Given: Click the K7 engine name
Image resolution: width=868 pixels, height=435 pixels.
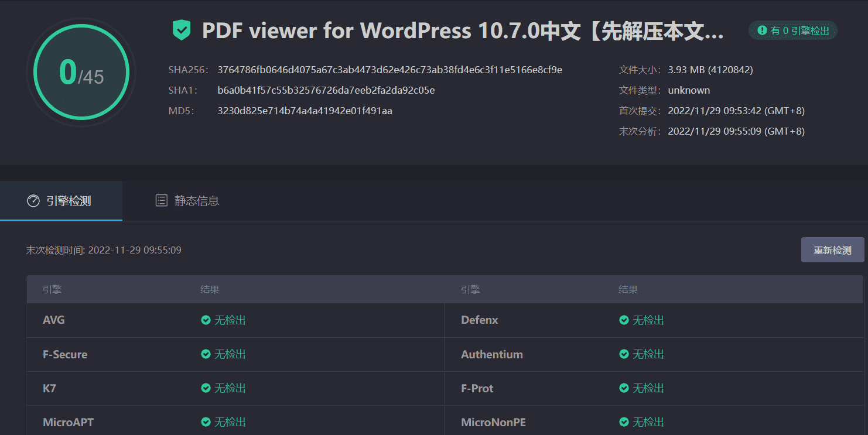Looking at the screenshot, I should click(49, 388).
